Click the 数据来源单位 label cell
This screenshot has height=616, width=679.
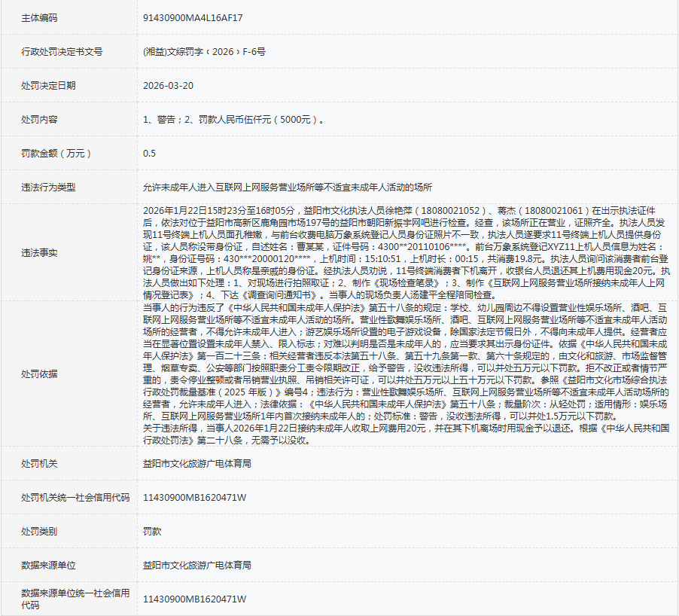48,565
